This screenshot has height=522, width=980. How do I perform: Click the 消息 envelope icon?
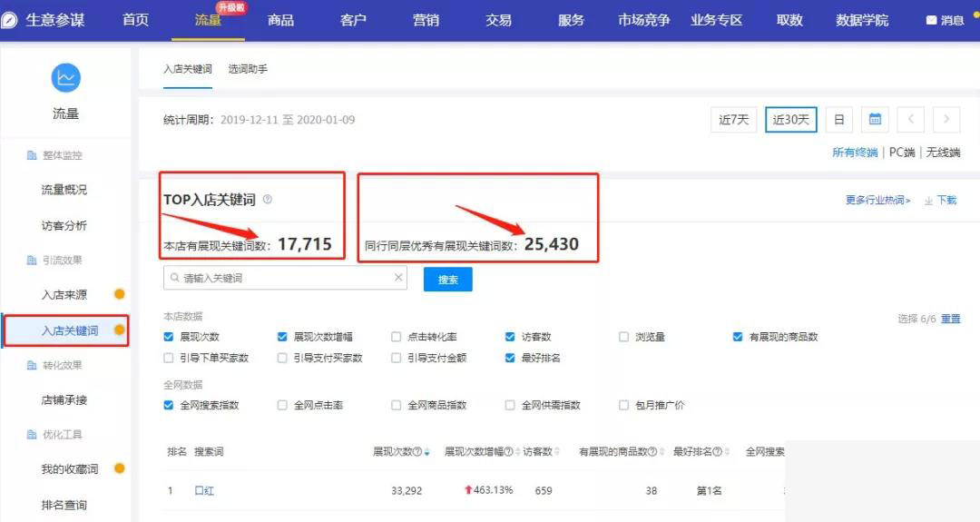coord(931,20)
